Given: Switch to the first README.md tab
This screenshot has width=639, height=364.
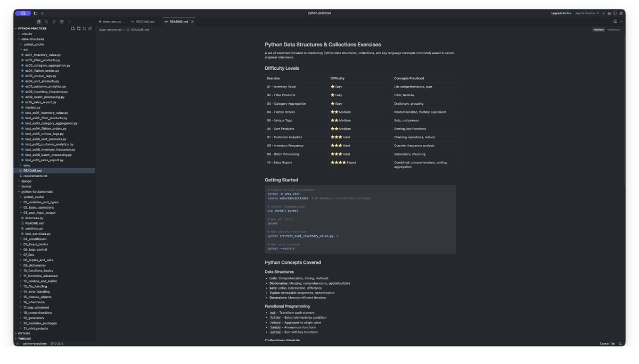Looking at the screenshot, I should pos(144,22).
